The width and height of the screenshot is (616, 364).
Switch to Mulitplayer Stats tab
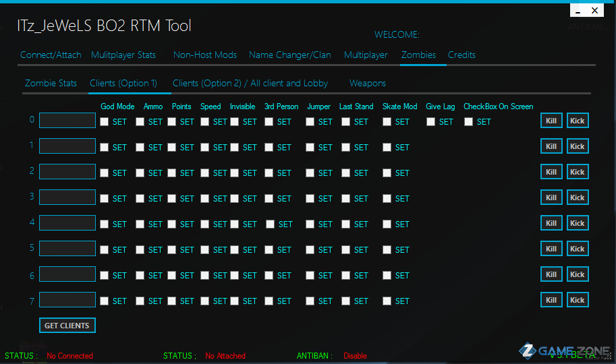[123, 55]
